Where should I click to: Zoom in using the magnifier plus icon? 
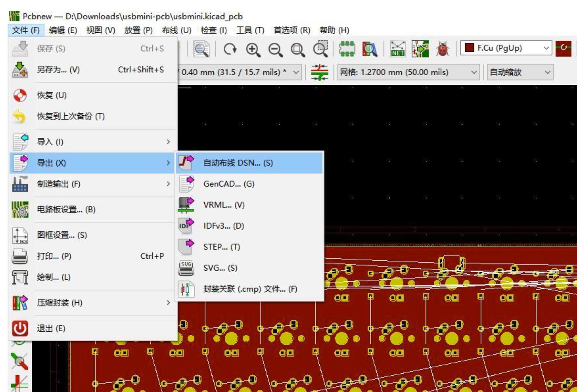252,49
